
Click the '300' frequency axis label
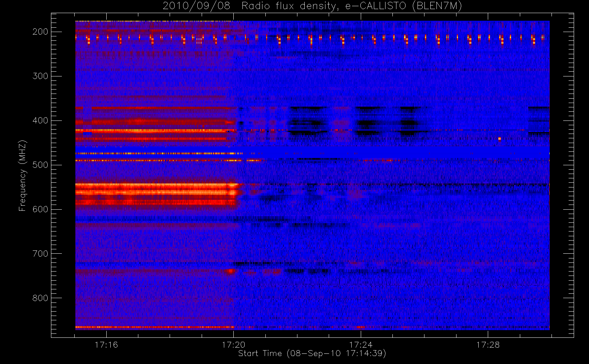(40, 76)
